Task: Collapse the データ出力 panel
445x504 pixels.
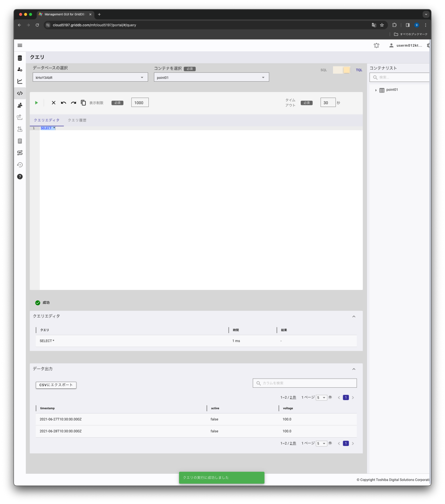Action: pyautogui.click(x=354, y=369)
